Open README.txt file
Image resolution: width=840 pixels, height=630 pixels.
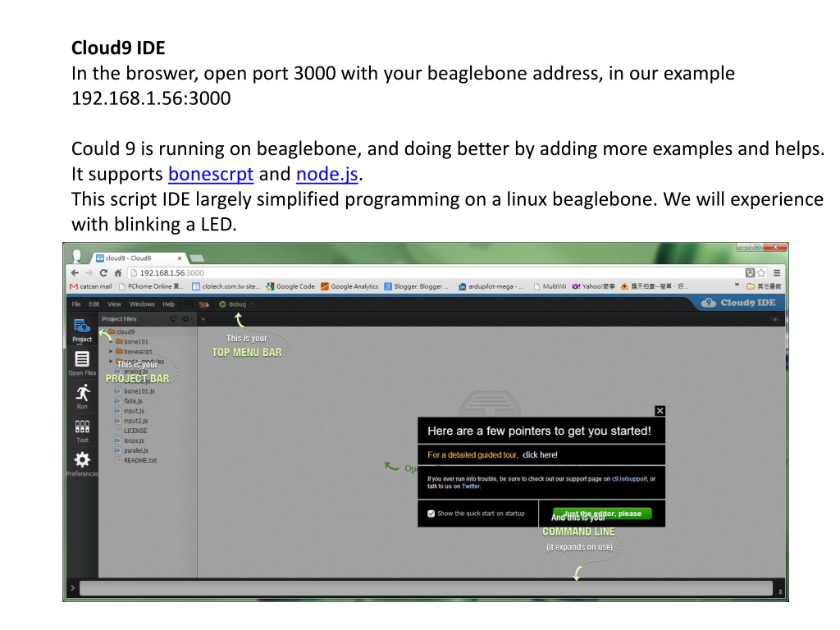coord(139,460)
